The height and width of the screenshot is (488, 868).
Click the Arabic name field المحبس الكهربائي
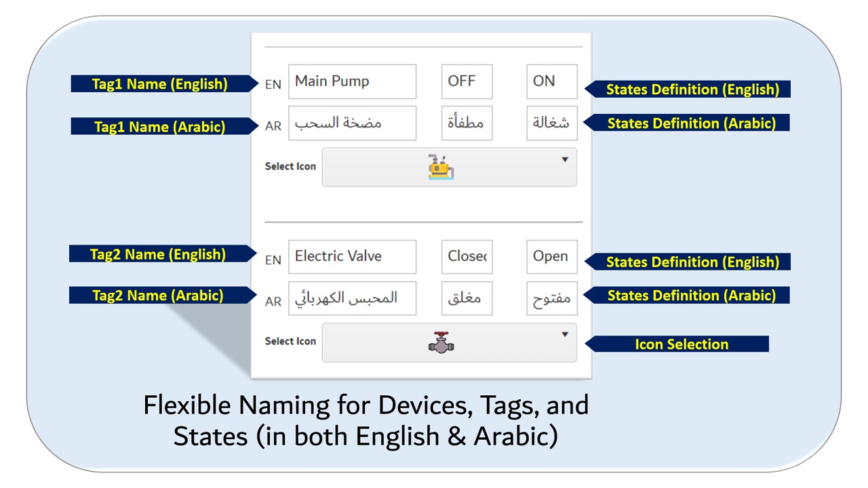point(352,298)
